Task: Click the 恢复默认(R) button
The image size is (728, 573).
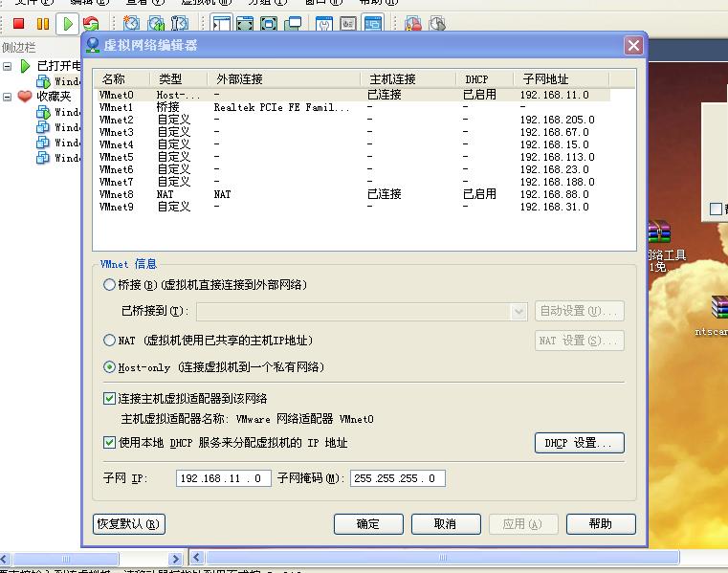Action: tap(129, 524)
